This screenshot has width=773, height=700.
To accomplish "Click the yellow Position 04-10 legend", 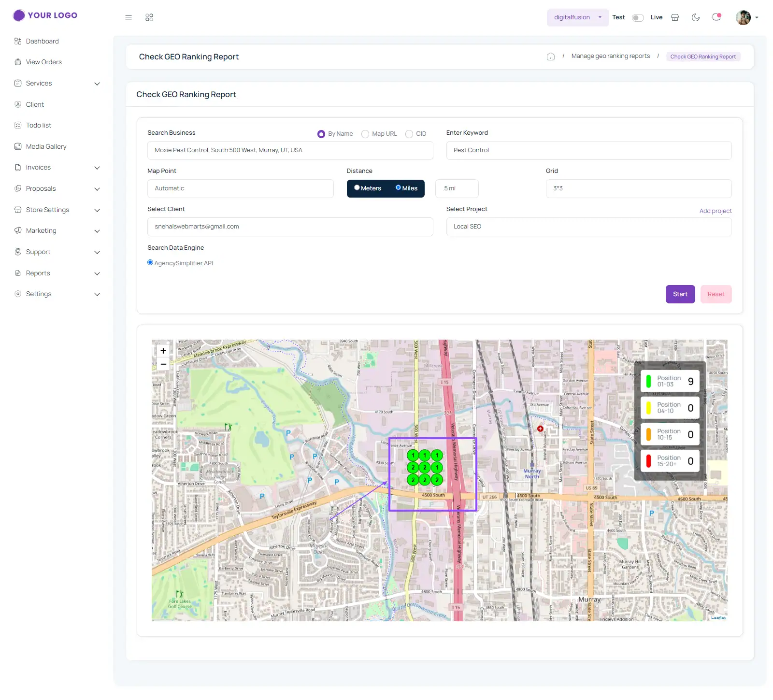I will pos(670,408).
